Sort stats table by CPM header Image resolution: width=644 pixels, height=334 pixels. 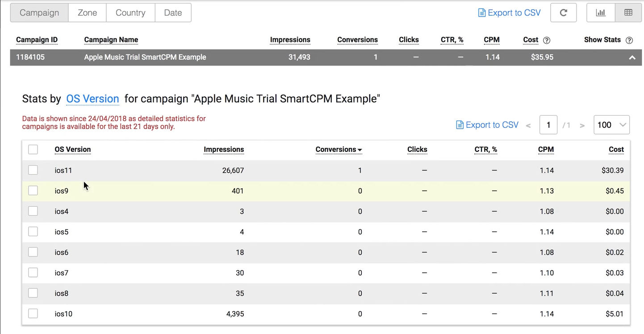pyautogui.click(x=546, y=150)
